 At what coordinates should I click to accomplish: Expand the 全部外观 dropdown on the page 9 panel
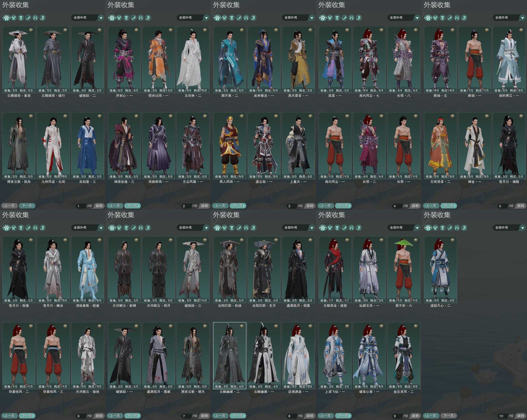404,227
